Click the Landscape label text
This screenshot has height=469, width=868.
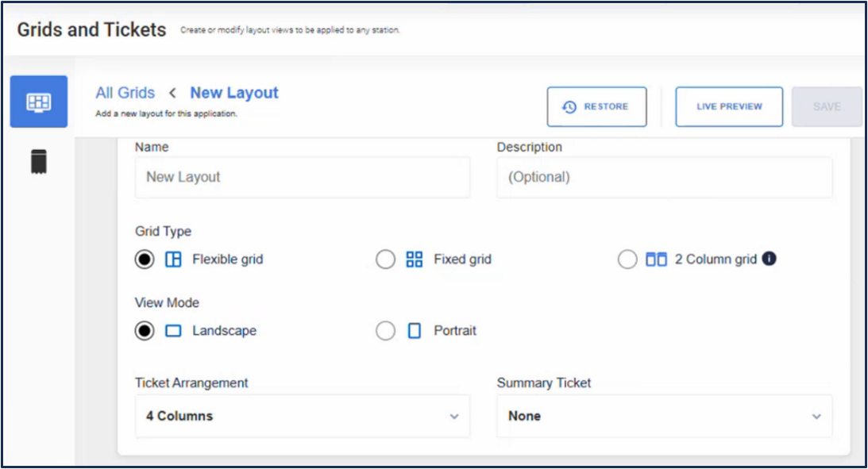point(224,331)
